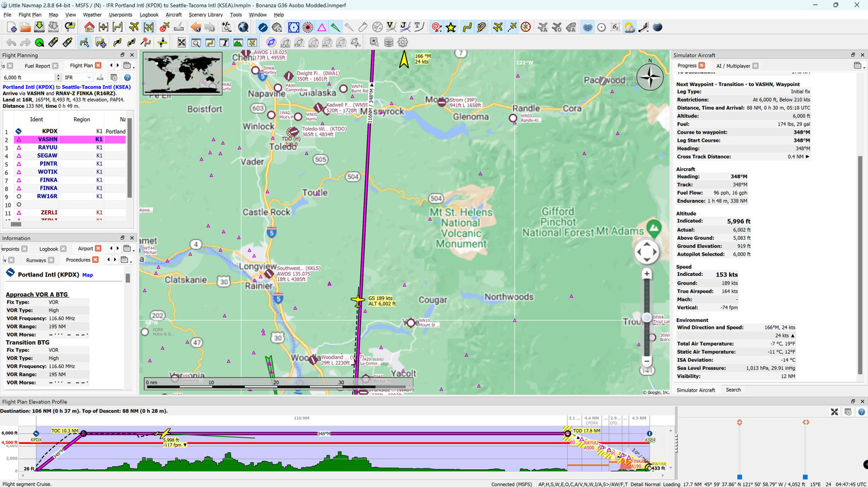868x488 pixels.
Task: Open options gear in toolbar
Action: [403, 43]
